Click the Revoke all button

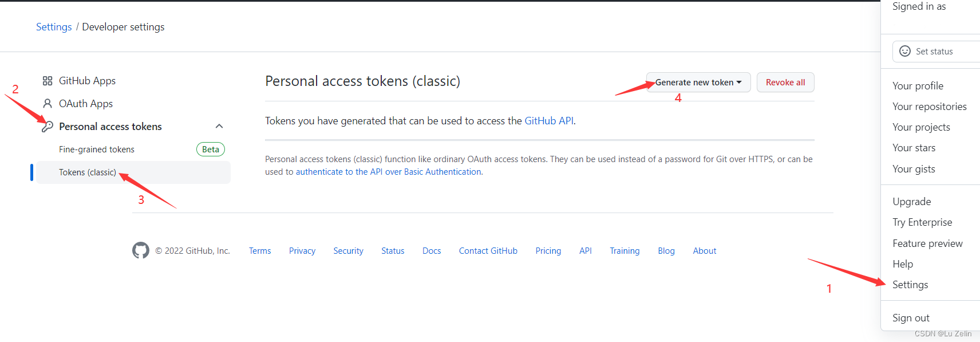785,82
